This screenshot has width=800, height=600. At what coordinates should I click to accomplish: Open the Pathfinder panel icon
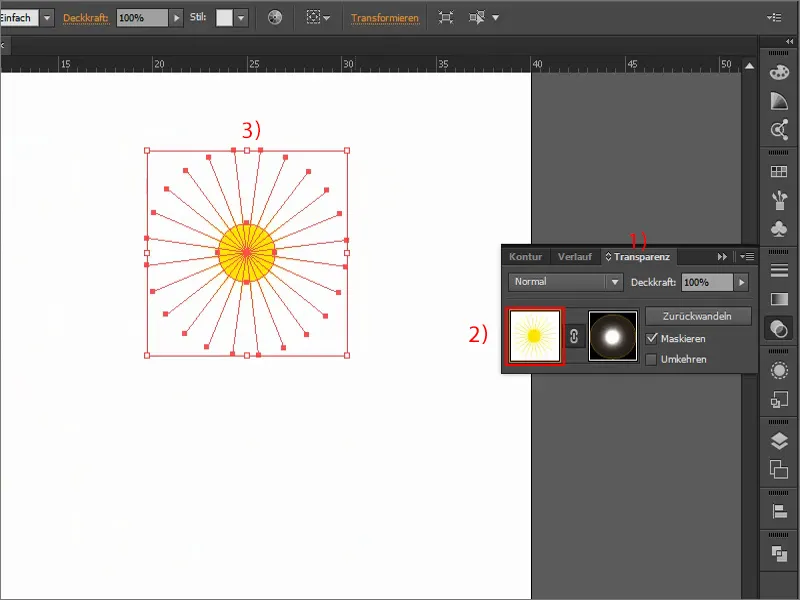(x=779, y=553)
